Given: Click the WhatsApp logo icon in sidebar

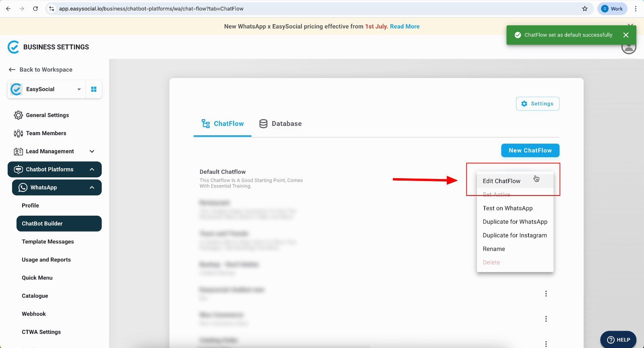Looking at the screenshot, I should coord(23,187).
